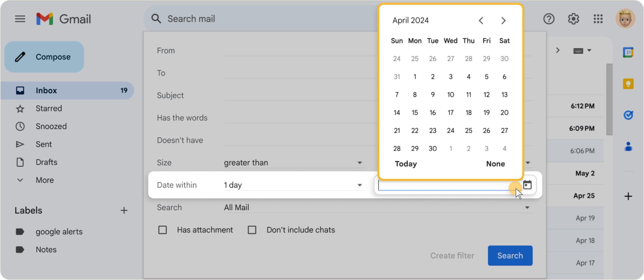Click the calendar icon next to date field
644x280 pixels.
pos(527,185)
